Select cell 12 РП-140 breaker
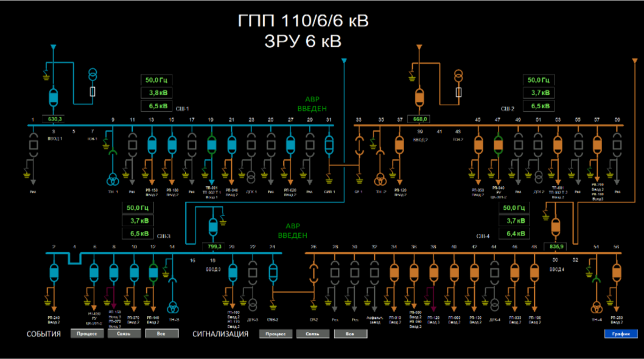Image resolution: width=644 pixels, height=359 pixels. [x=153, y=273]
